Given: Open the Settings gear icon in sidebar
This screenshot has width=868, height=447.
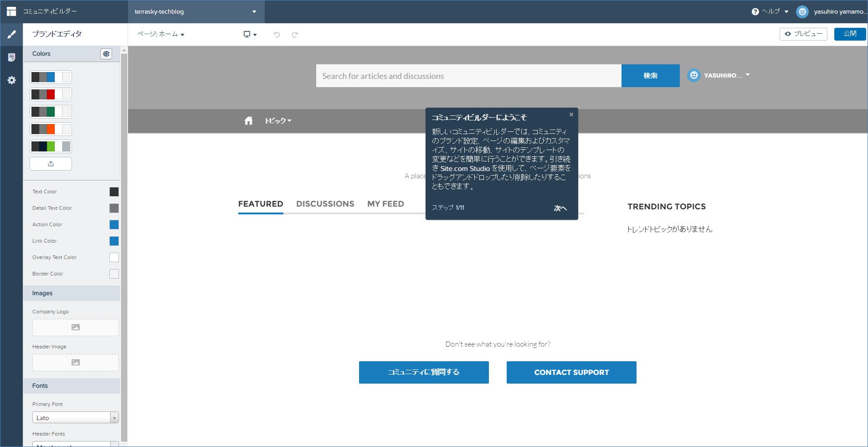Looking at the screenshot, I should (x=11, y=80).
